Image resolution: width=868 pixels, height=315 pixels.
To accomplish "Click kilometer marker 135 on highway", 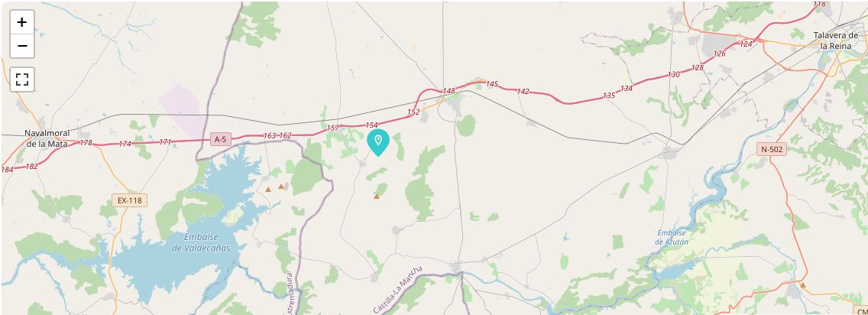I will click(608, 96).
